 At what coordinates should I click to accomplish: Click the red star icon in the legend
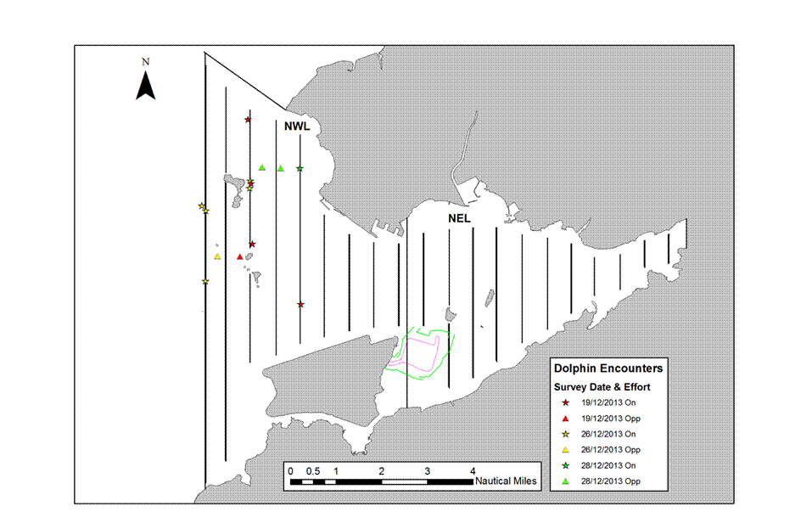[x=565, y=402]
